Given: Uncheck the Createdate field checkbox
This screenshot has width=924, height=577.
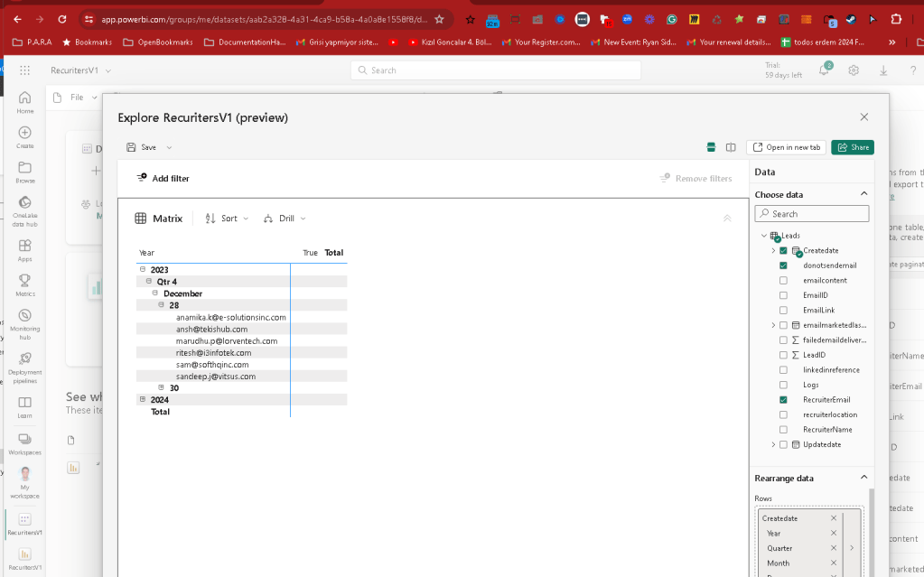Looking at the screenshot, I should click(x=783, y=250).
